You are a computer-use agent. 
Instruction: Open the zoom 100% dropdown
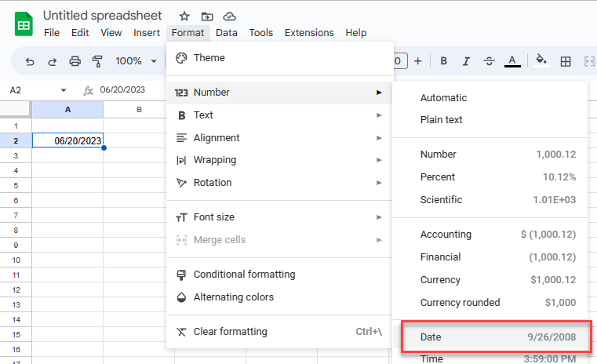(139, 61)
